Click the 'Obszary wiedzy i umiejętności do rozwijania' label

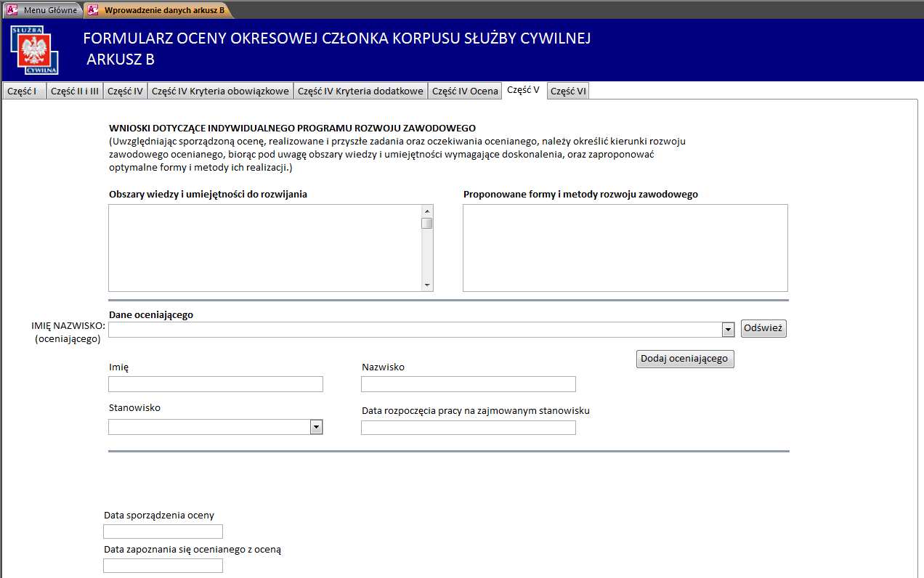point(208,194)
